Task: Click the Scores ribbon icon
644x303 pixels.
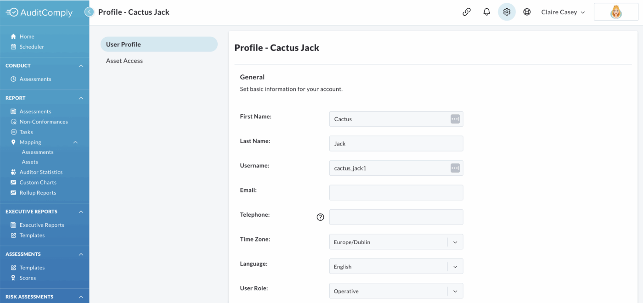Action: point(13,278)
